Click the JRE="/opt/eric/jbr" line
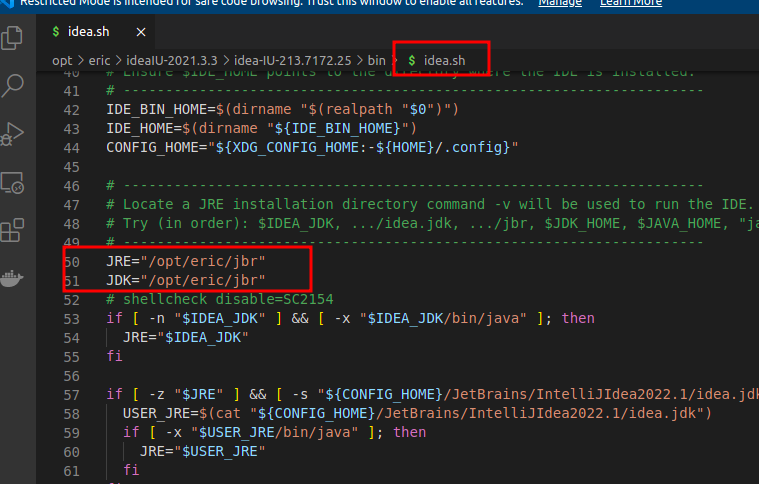Screen dimensions: 759x484 click(186, 261)
